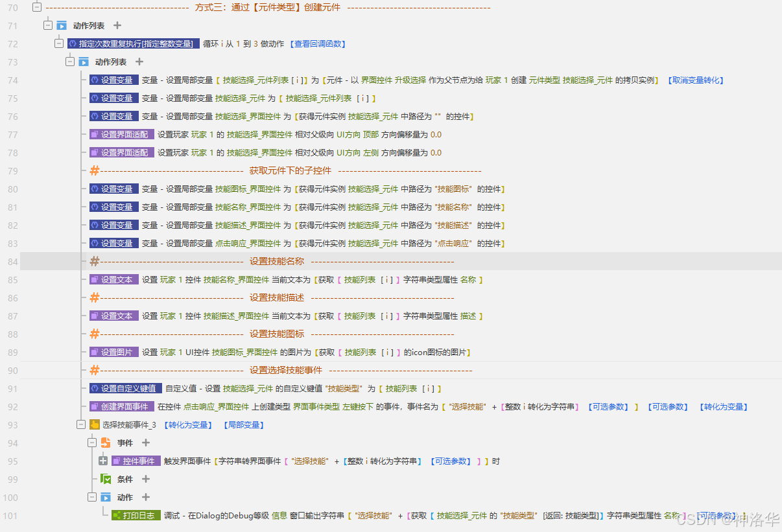Select the 控件事件 tag on line 95
Image resolution: width=782 pixels, height=532 pixels.
[136, 461]
